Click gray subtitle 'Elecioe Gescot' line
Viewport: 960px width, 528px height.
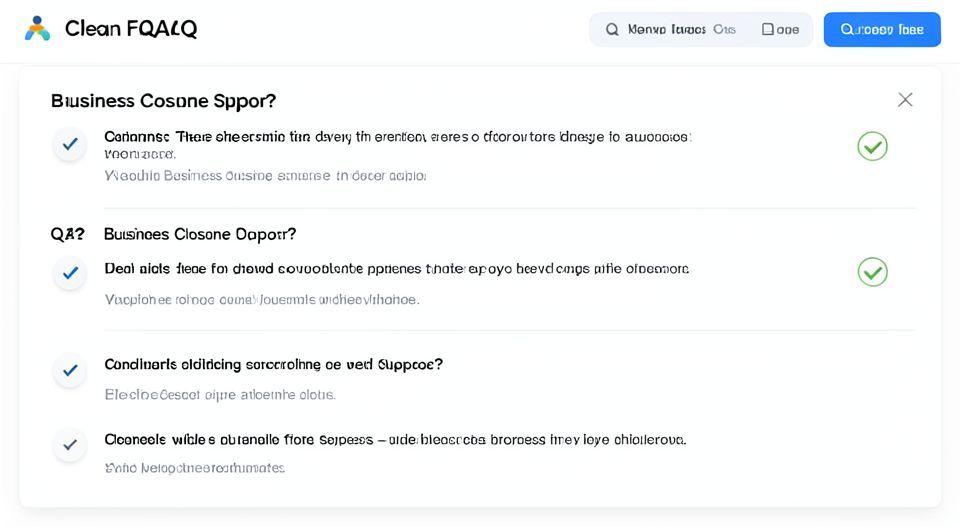[x=220, y=395]
